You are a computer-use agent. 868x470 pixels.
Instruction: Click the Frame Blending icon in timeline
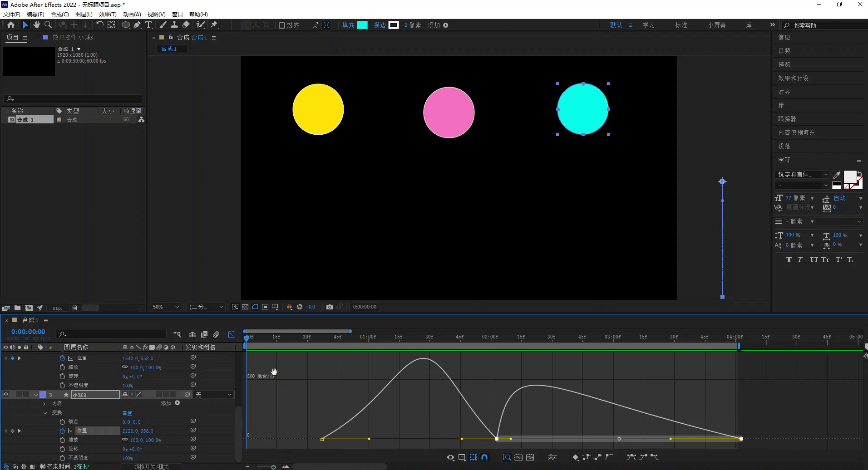(x=204, y=334)
